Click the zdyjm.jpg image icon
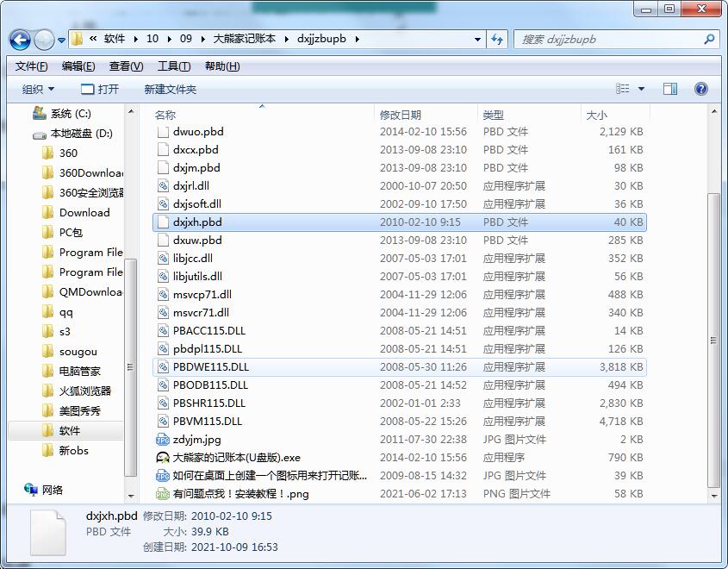The height and width of the screenshot is (569, 728). coord(163,440)
